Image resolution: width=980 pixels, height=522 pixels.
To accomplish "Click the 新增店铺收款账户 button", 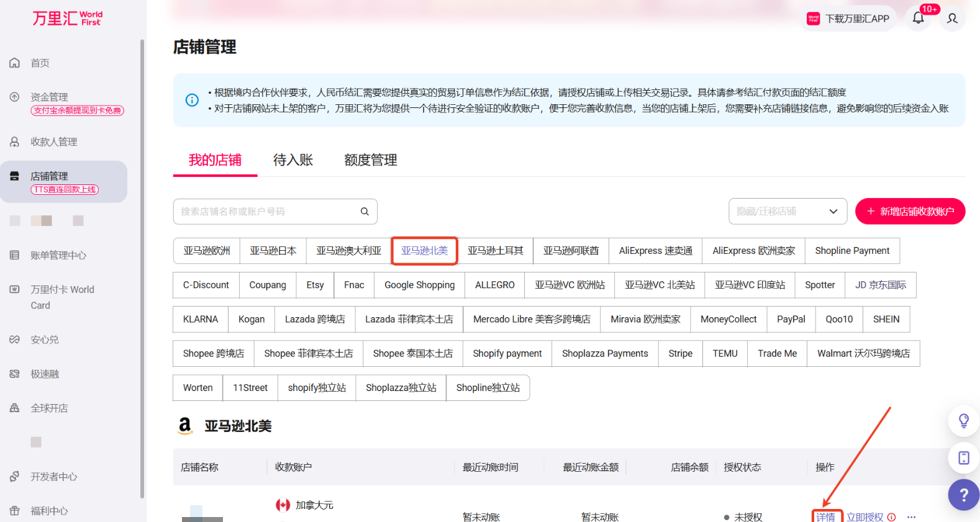I will (x=910, y=212).
